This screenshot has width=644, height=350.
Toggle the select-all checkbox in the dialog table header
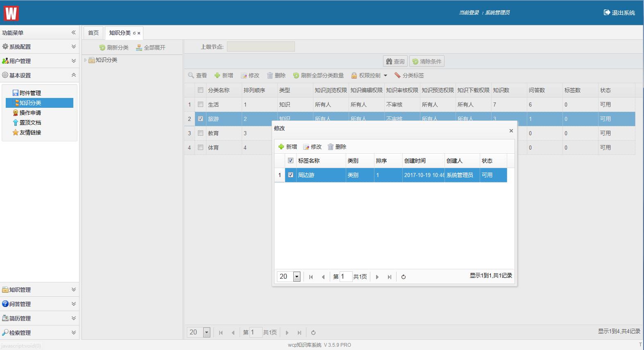click(290, 161)
